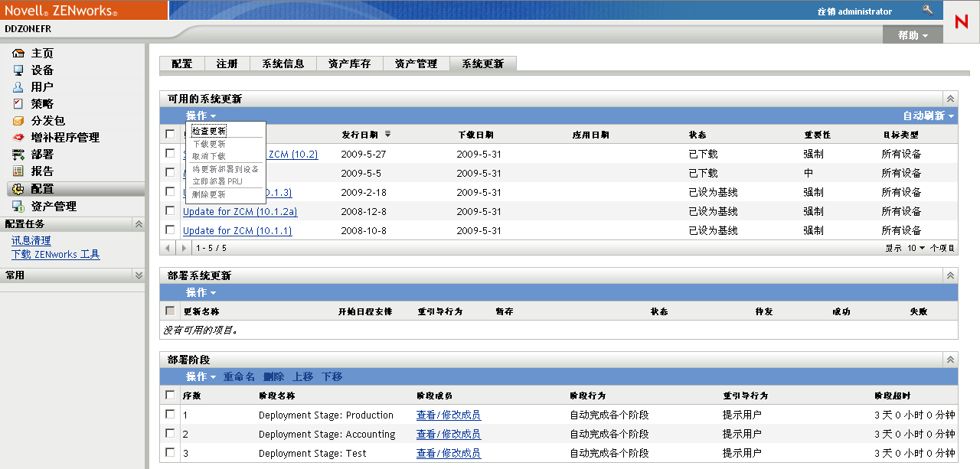
Task: Open the 部署 deployment icon in sidebar
Action: (x=18, y=155)
